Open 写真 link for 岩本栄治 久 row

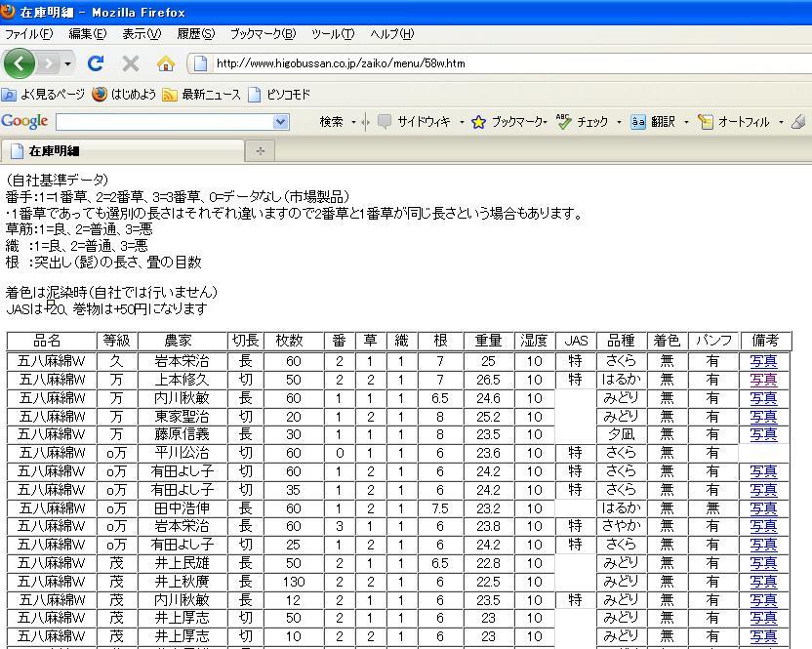(763, 361)
